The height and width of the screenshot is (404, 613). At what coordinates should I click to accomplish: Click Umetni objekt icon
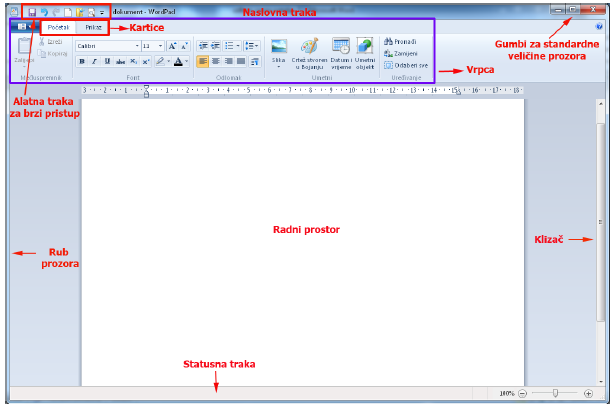tap(365, 50)
